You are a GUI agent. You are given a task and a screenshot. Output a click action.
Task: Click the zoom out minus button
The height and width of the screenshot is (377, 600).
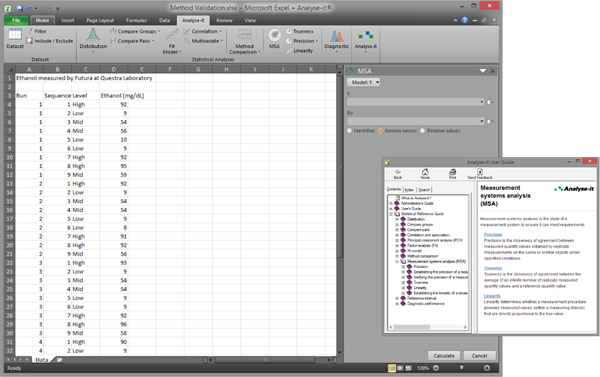tap(436, 368)
